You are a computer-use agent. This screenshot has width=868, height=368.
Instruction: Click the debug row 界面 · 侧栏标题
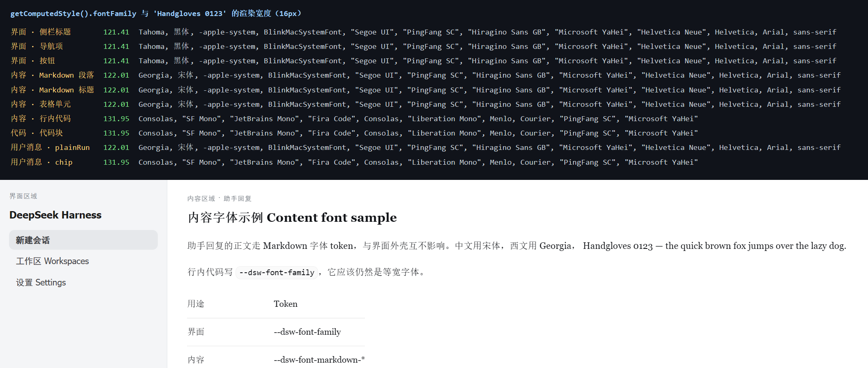click(x=423, y=32)
